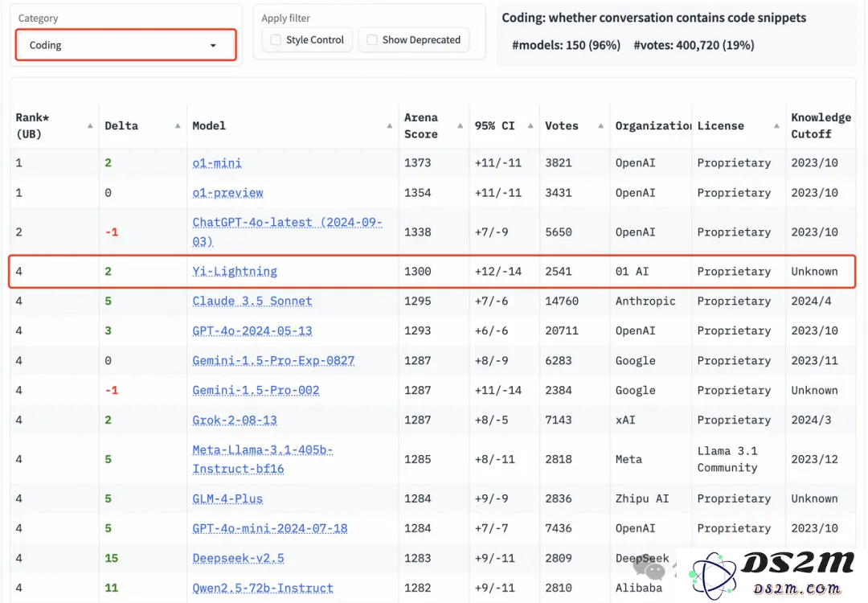Image resolution: width=868 pixels, height=603 pixels.
Task: Click the 2023/12 knowledge cutoff cell
Action: pos(814,459)
